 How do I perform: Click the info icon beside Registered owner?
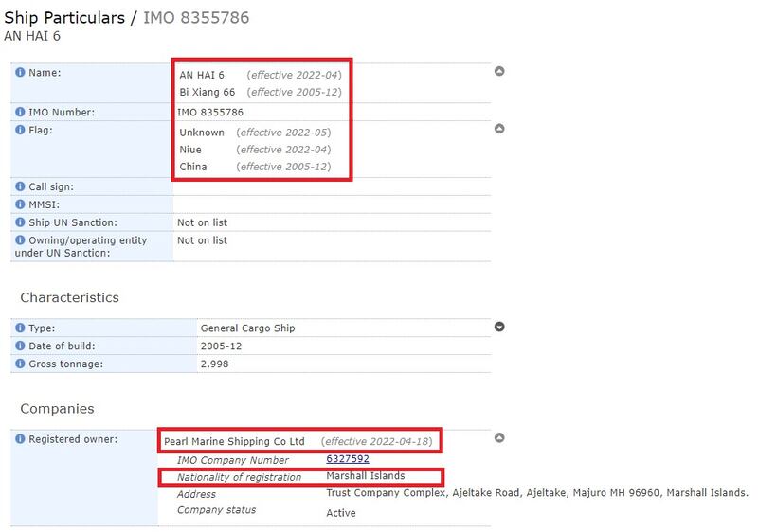click(x=20, y=439)
